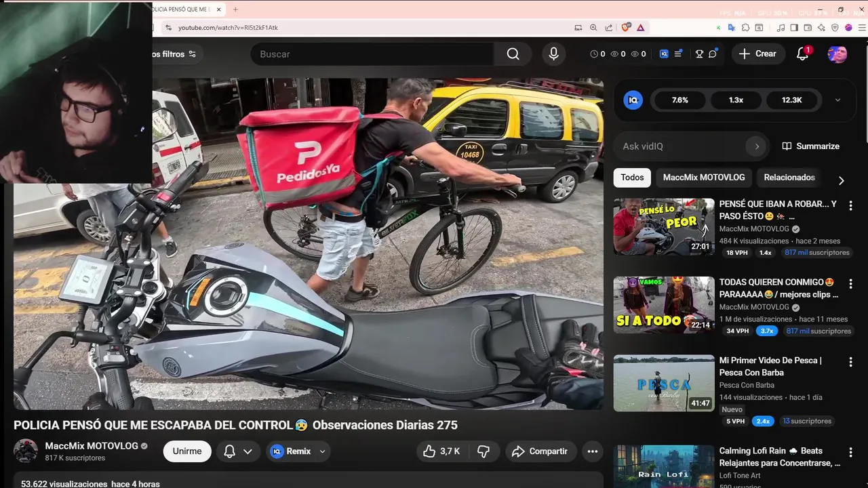Click the site settings icon beside the URL
Screen dimensions: 868x488
169,28
